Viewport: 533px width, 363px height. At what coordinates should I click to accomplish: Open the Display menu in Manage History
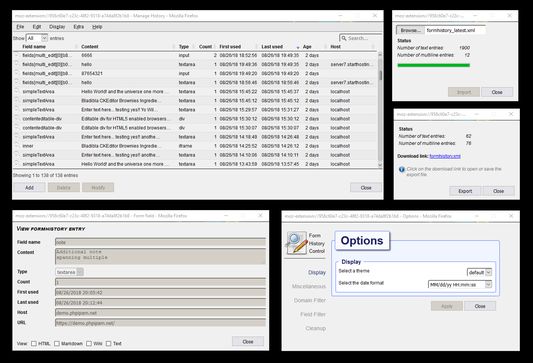click(57, 27)
